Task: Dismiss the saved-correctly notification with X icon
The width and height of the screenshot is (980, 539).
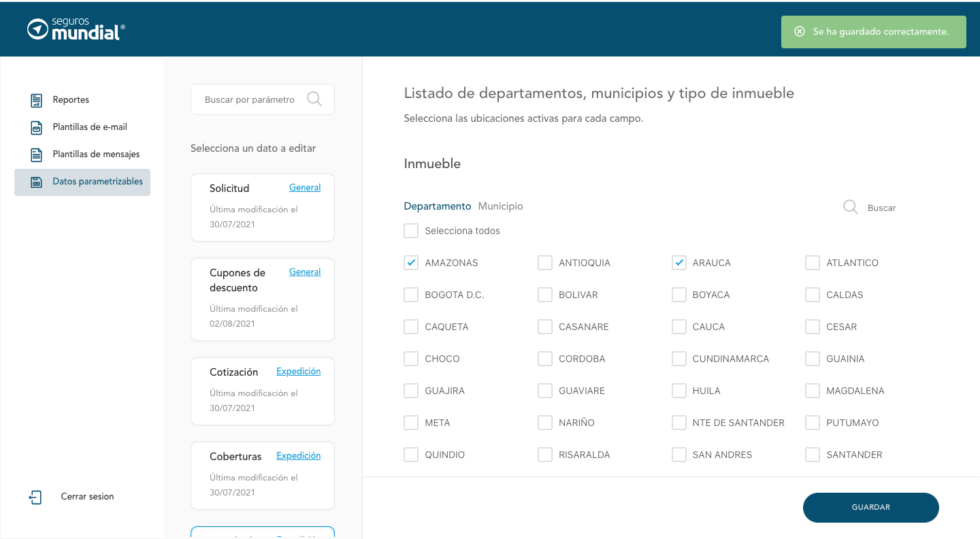Action: [x=800, y=32]
